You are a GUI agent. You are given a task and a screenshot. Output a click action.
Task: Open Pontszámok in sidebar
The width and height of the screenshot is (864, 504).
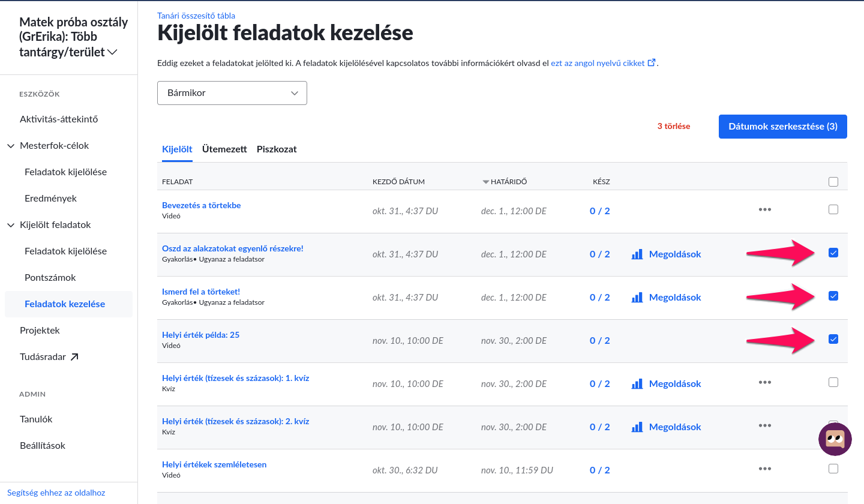(50, 278)
